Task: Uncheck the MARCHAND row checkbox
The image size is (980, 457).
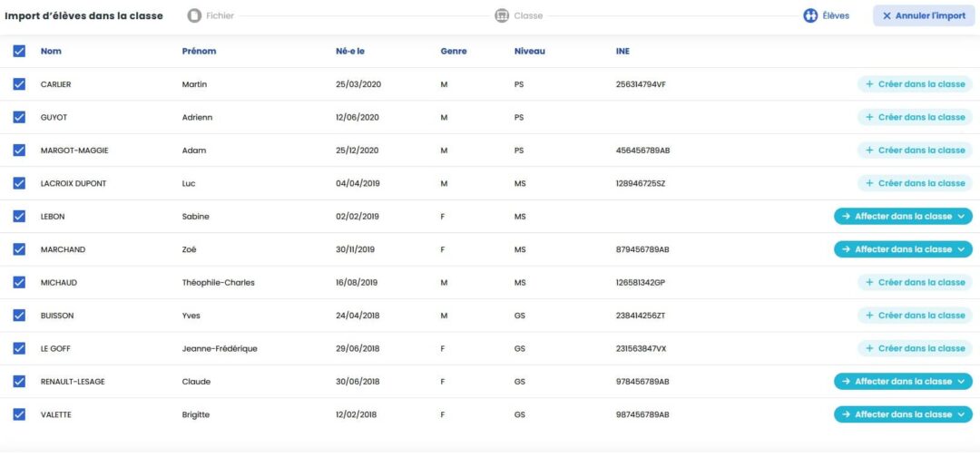Action: (19, 249)
